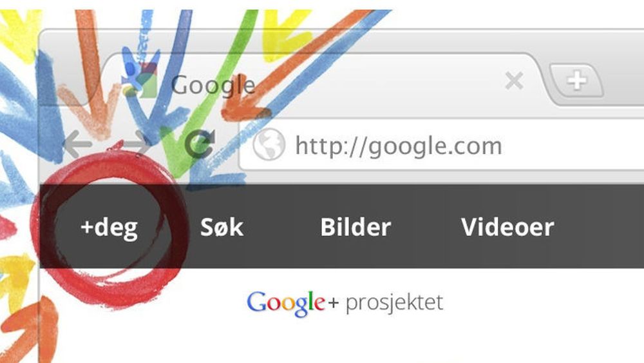The image size is (644, 363).
Task: Click the Google title text on the tab
Action: click(x=213, y=86)
